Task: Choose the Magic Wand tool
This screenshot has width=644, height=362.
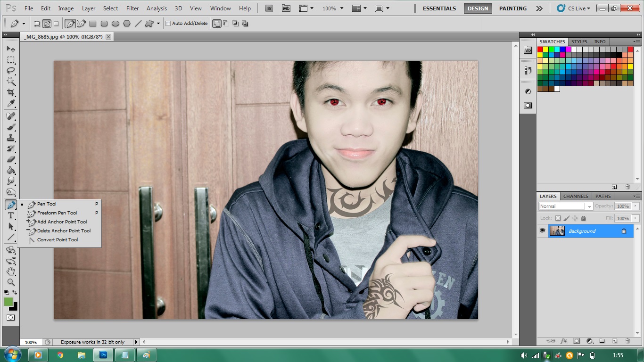Action: (10, 82)
